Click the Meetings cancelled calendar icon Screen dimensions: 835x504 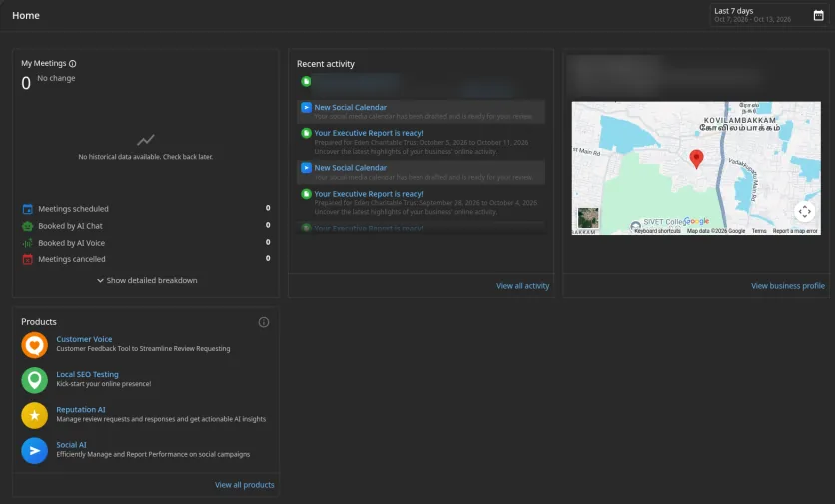[28, 259]
